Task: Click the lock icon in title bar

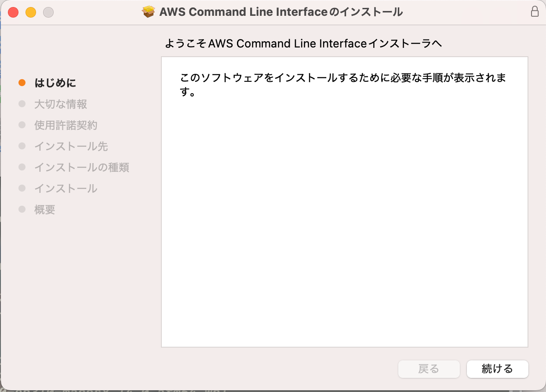Action: 535,12
